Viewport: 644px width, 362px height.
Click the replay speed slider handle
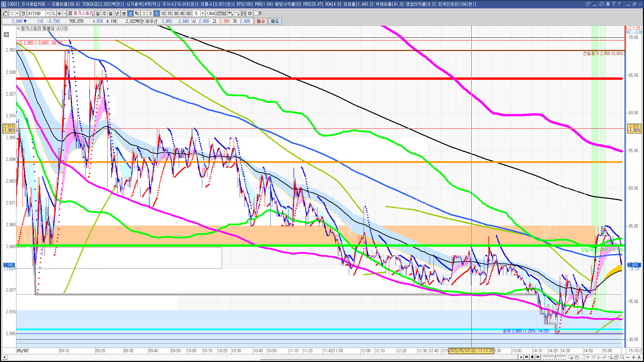[x=555, y=357]
